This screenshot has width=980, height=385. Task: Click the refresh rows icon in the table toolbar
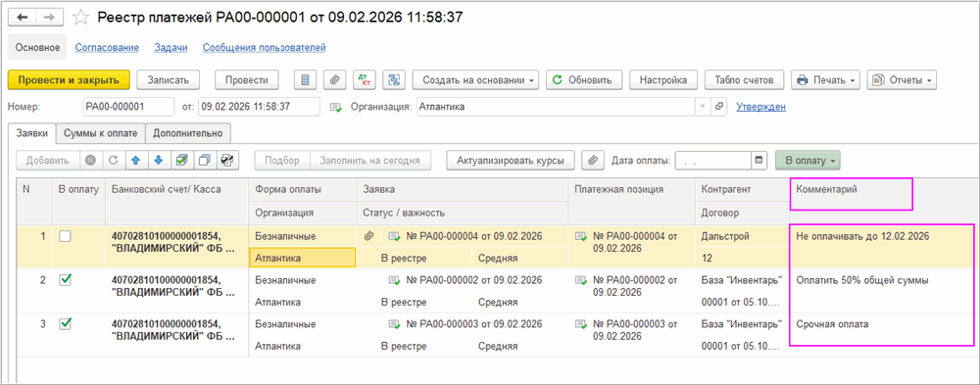pyautogui.click(x=113, y=161)
